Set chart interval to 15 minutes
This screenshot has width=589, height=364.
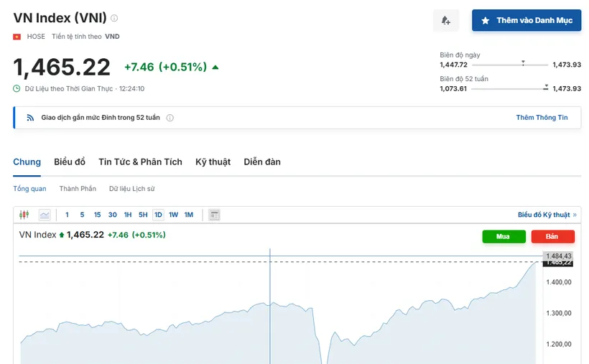tap(97, 215)
